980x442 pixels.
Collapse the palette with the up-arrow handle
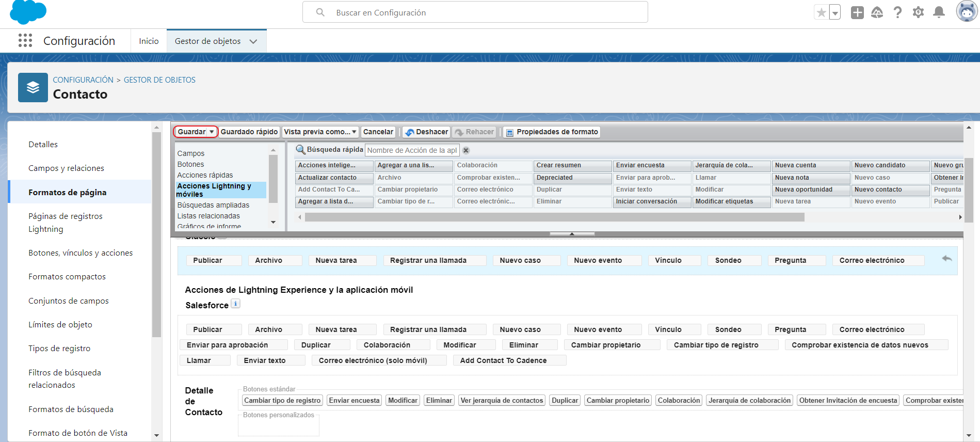tap(572, 234)
